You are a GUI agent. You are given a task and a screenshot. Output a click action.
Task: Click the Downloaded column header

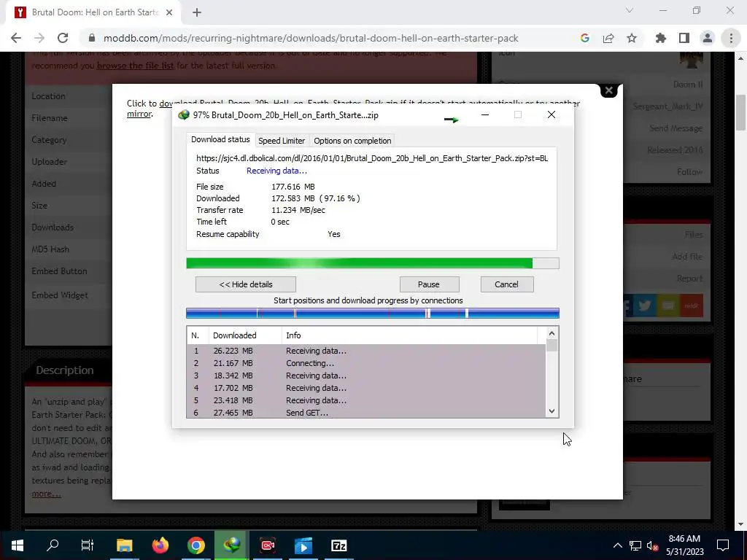click(x=245, y=335)
